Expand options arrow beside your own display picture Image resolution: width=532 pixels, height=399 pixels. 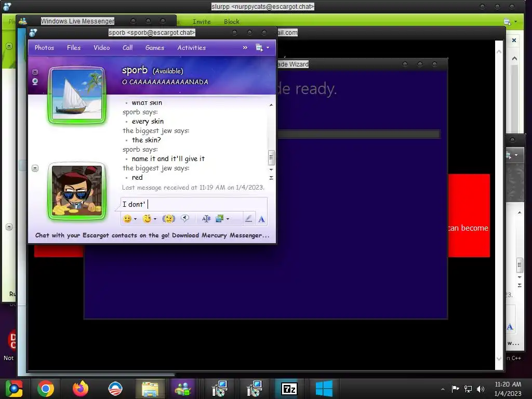35,168
